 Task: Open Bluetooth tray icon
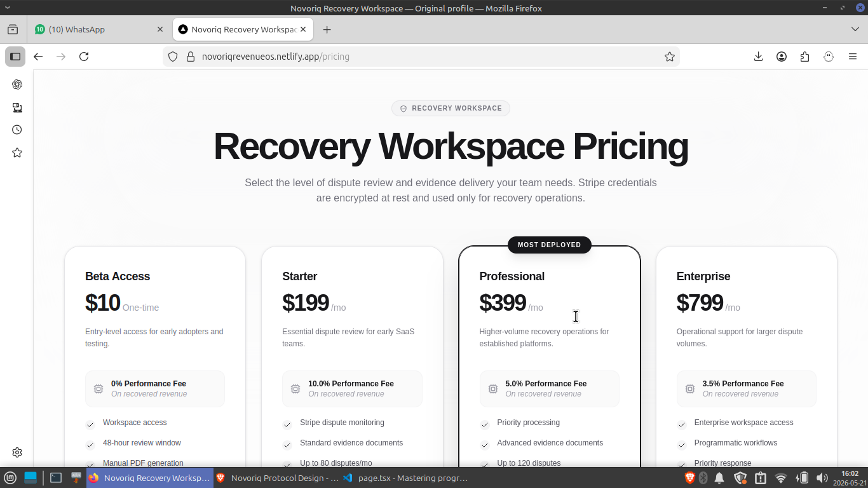click(703, 478)
